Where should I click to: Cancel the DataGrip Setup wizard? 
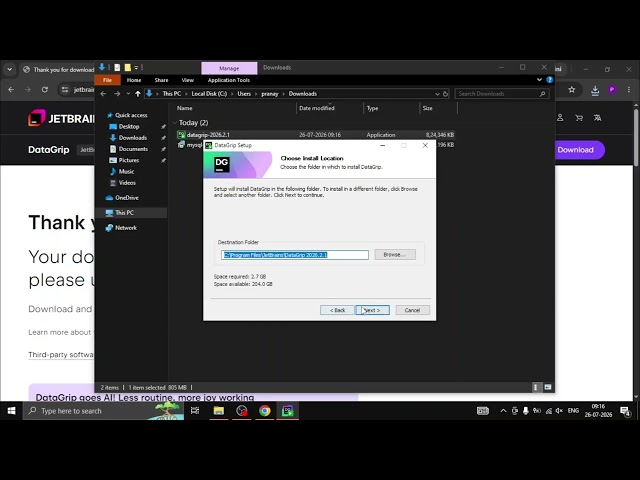412,310
